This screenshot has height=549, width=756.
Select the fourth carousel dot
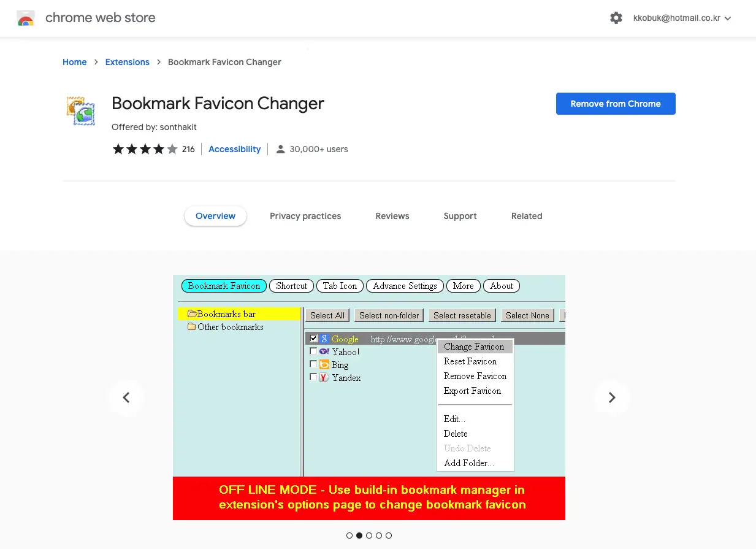pos(379,536)
